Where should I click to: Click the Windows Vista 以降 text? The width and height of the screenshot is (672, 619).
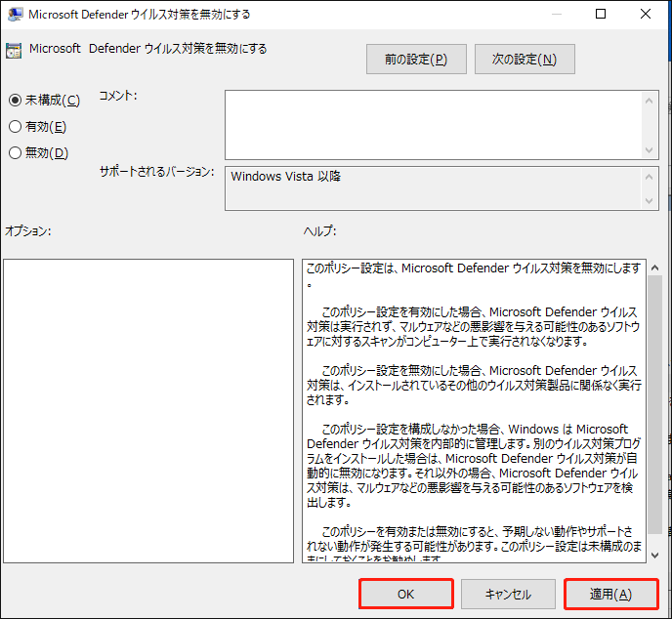[x=285, y=177]
